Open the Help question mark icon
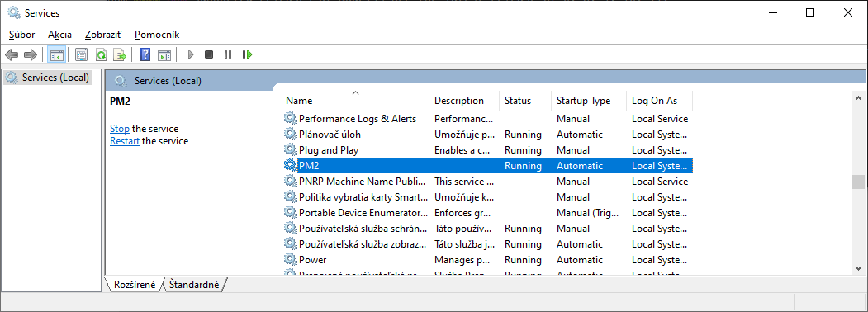The image size is (868, 312). pyautogui.click(x=145, y=54)
